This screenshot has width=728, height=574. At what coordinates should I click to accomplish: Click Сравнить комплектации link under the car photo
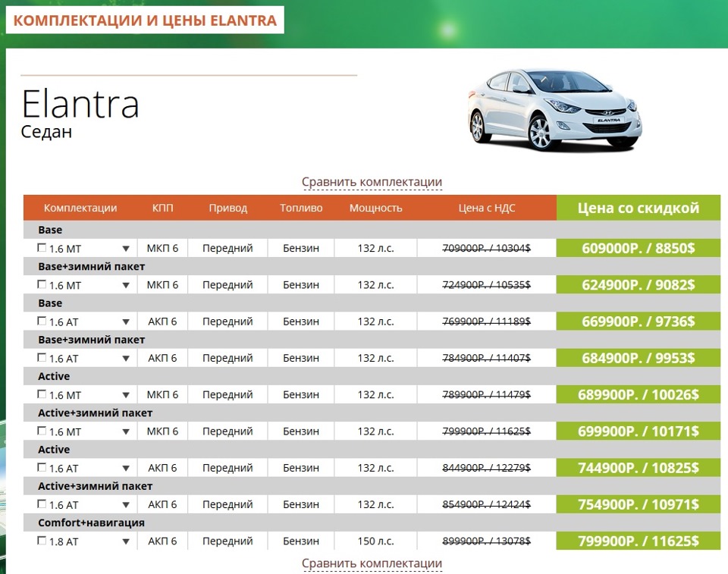(372, 182)
